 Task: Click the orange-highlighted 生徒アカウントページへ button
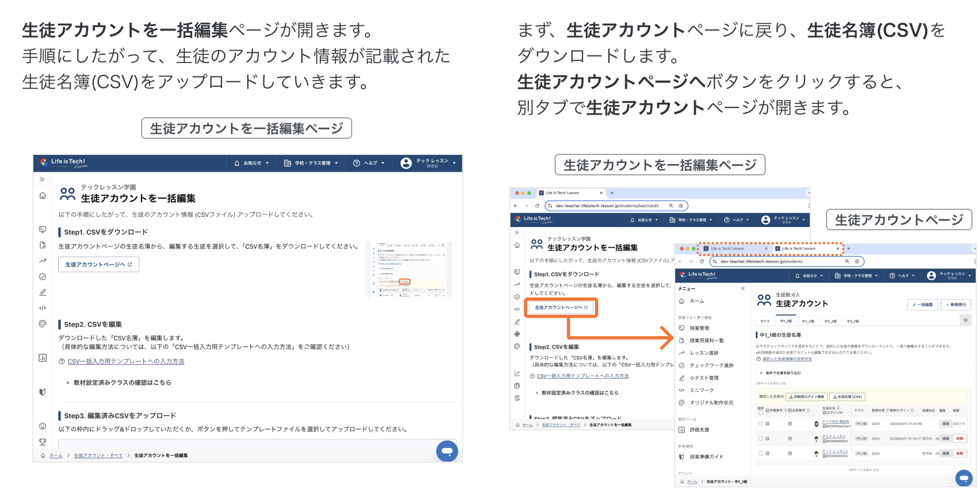560,308
